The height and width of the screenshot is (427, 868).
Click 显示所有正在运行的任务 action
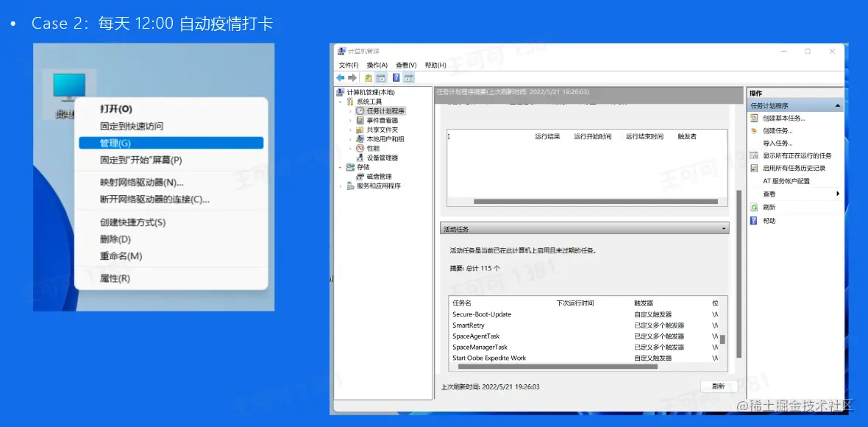point(797,155)
